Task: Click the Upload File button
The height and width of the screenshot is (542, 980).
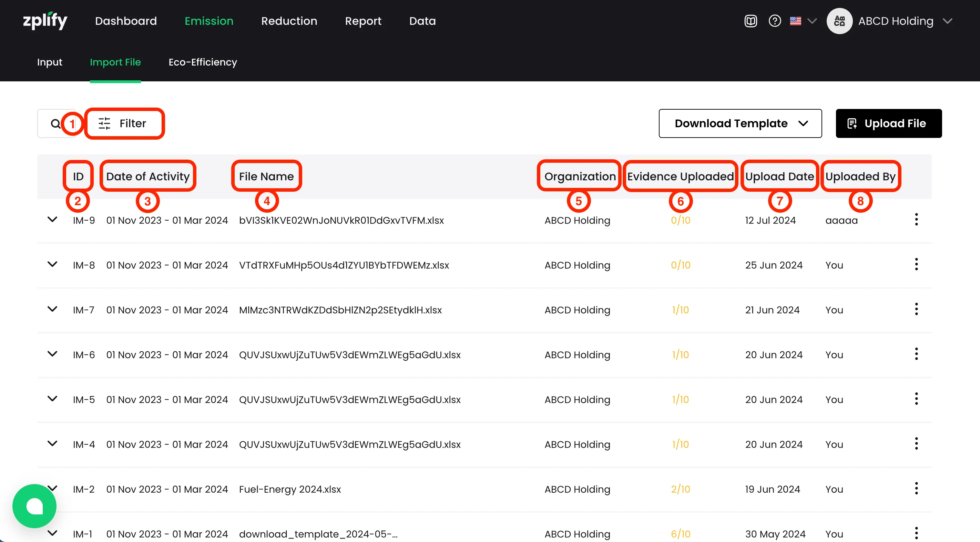Action: [x=888, y=123]
